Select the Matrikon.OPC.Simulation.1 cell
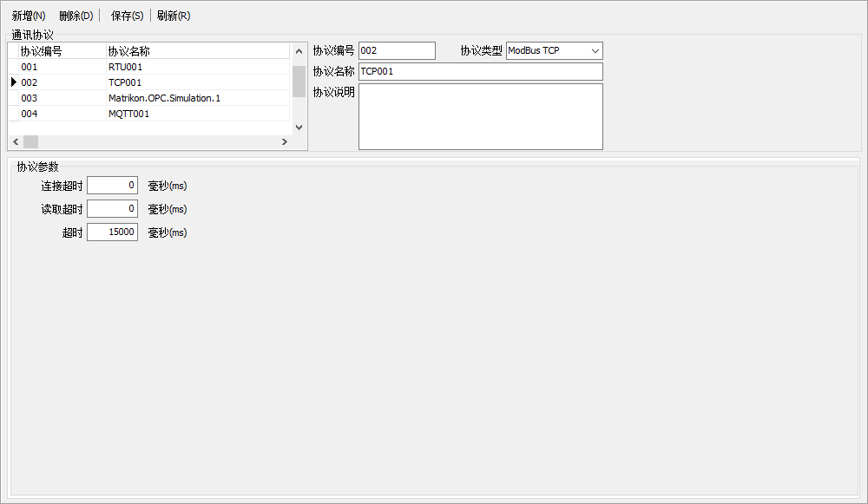Screen dimensions: 868x504 (x=198, y=98)
